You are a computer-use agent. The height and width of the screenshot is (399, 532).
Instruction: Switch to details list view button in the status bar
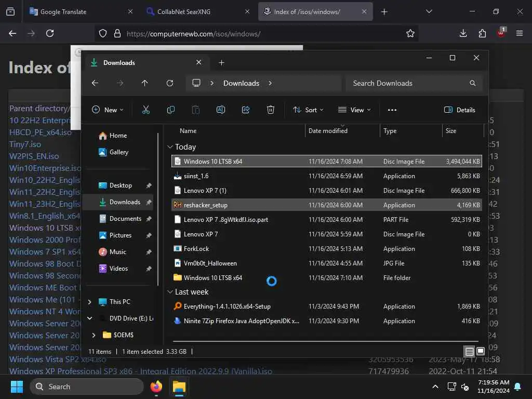pyautogui.click(x=469, y=352)
